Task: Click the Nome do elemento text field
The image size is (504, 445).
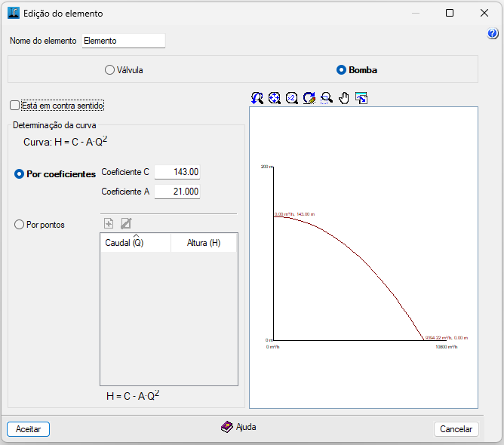Action: click(124, 41)
